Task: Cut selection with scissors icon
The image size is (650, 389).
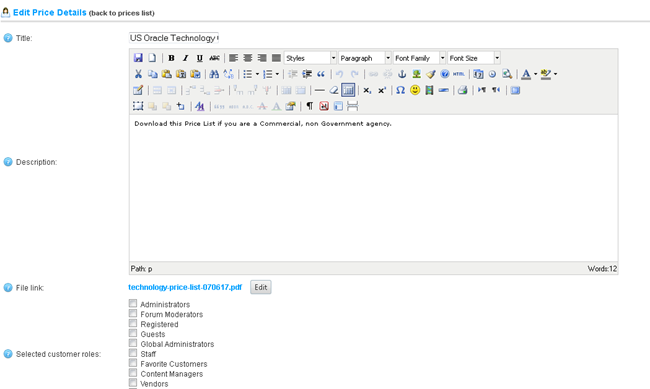Action: pos(138,74)
